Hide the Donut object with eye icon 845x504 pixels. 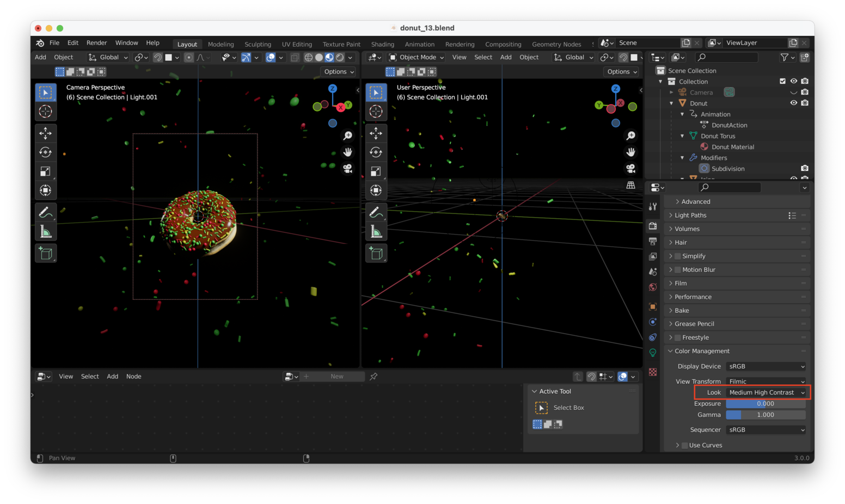[x=793, y=103]
